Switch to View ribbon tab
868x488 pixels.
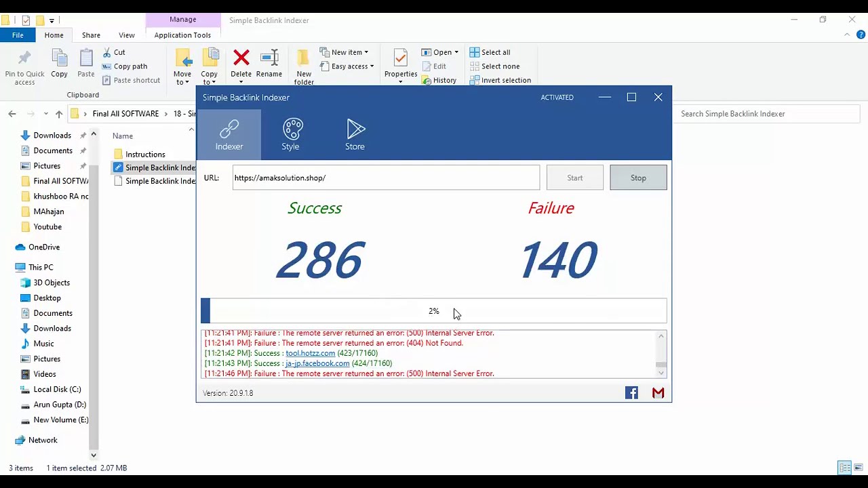pos(127,35)
